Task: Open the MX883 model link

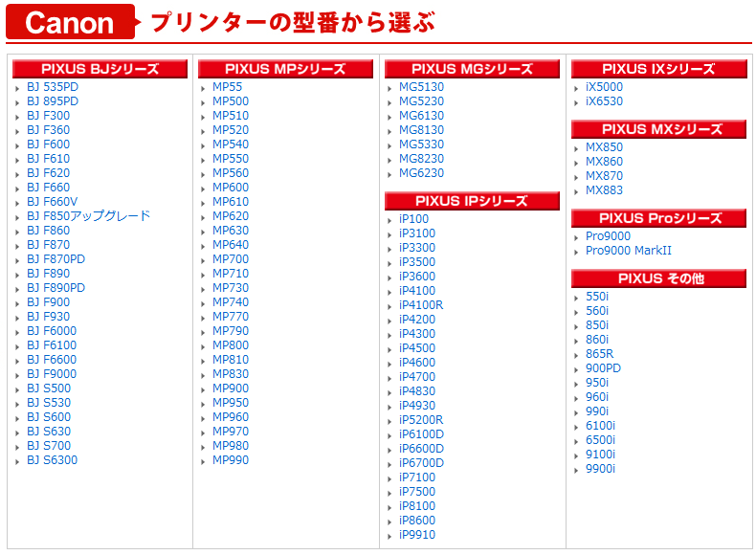Action: pyautogui.click(x=604, y=190)
